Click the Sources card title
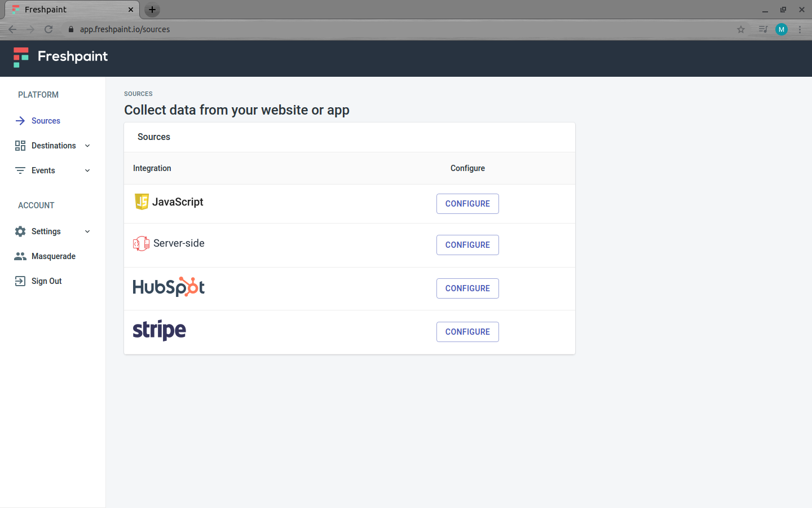The height and width of the screenshot is (508, 812). (154, 137)
